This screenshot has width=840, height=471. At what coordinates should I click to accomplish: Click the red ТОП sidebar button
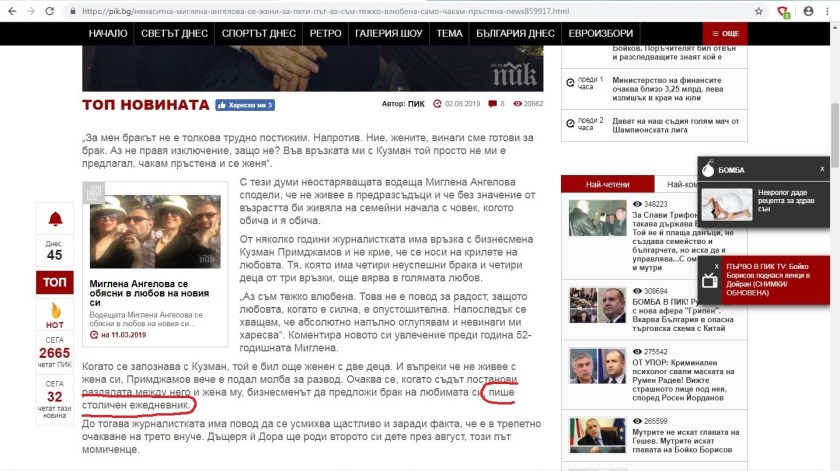coord(54,283)
